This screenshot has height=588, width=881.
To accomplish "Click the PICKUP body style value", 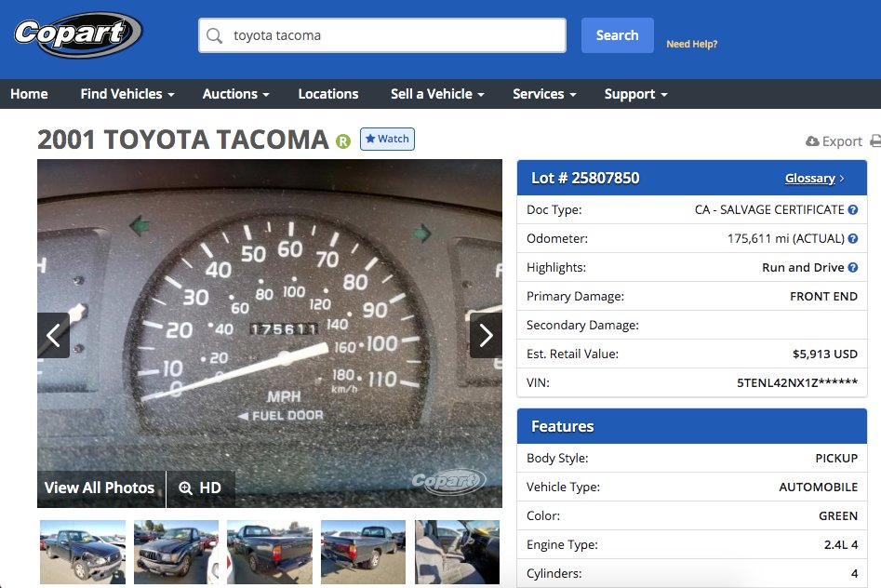I will pos(836,458).
